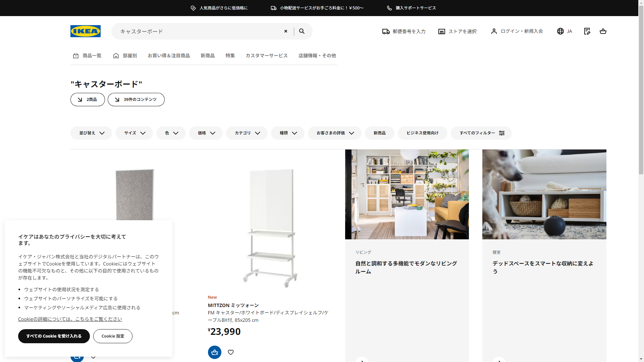Open the living room article thumbnail
The height and width of the screenshot is (362, 644).
tap(407, 194)
